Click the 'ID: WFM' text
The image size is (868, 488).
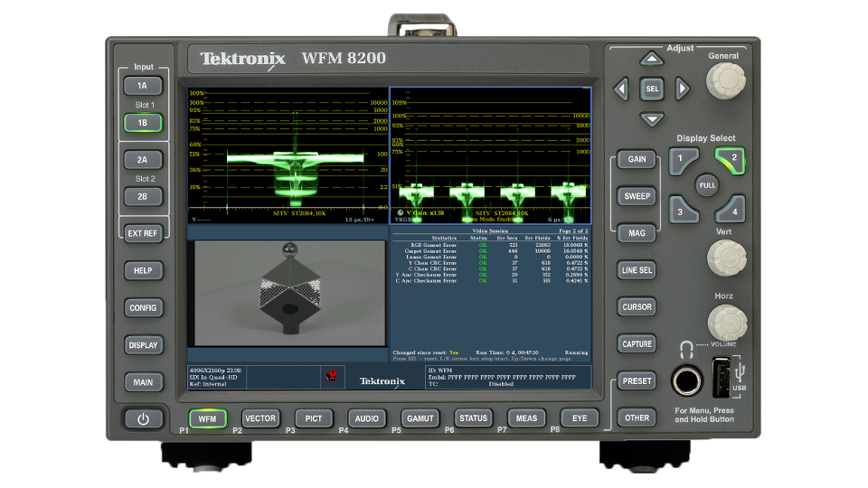(440, 371)
